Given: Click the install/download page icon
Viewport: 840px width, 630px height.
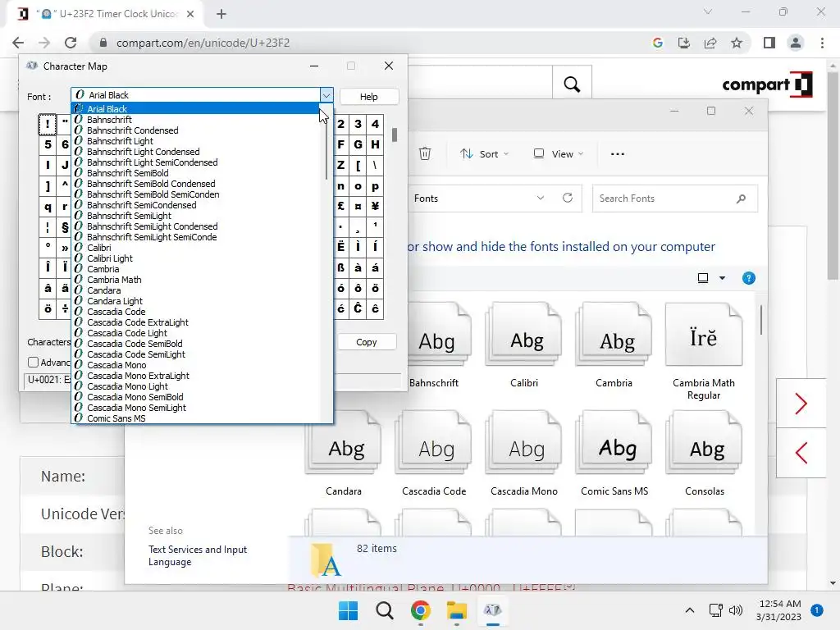Looking at the screenshot, I should point(684,43).
